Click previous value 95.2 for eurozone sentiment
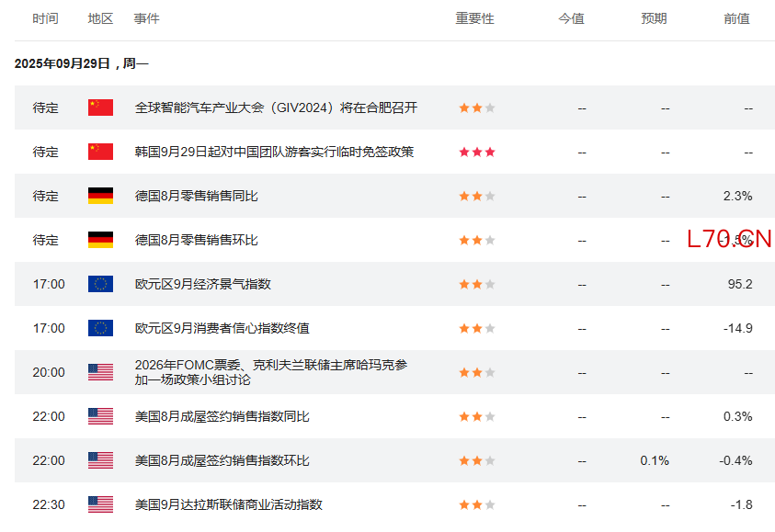The height and width of the screenshot is (532, 775). coord(740,284)
